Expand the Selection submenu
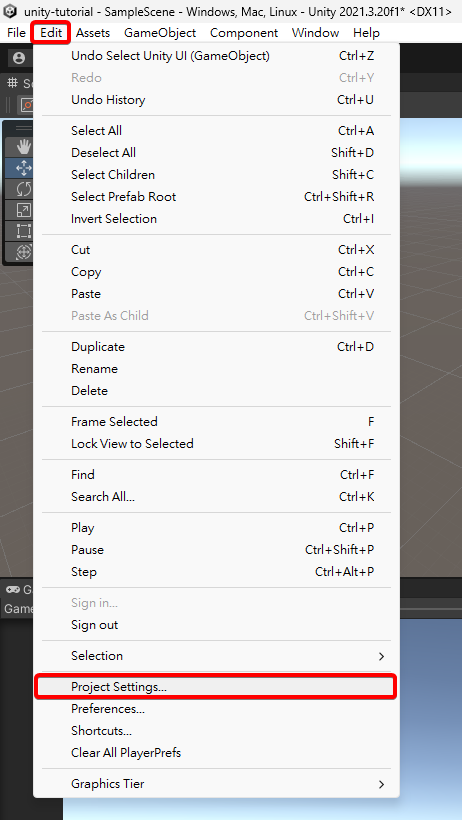This screenshot has width=462, height=820. 216,656
